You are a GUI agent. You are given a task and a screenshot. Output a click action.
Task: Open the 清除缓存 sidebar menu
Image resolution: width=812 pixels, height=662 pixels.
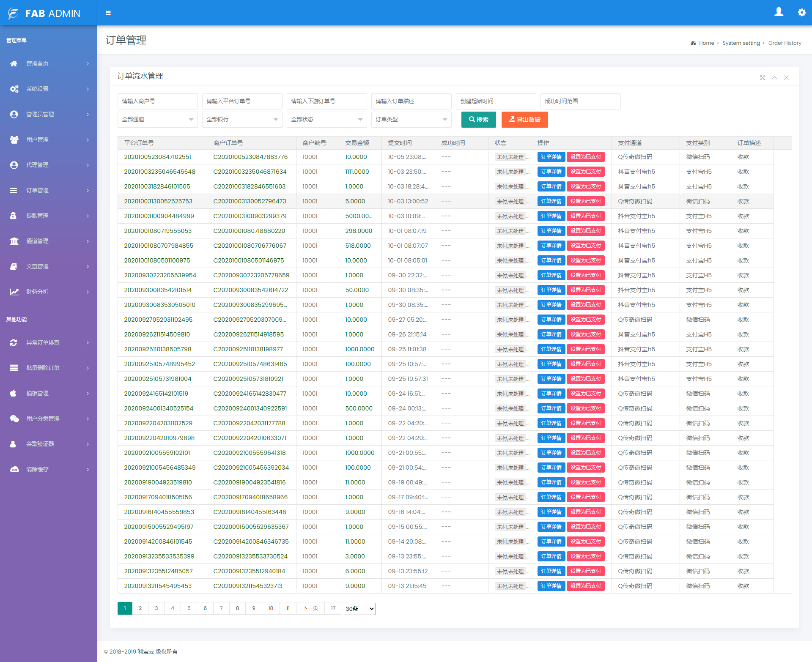tap(49, 469)
